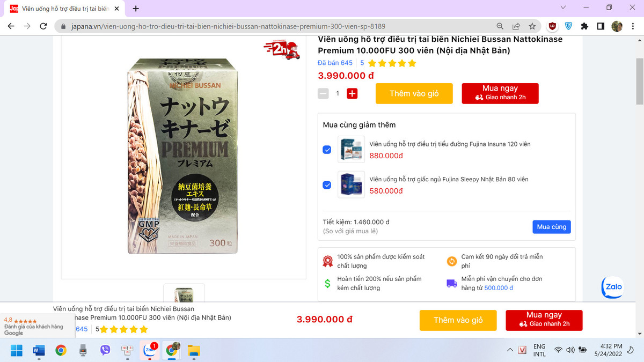Viewport: 644px width, 362px height.
Task: Open Word from the Windows taskbar
Action: pyautogui.click(x=39, y=350)
